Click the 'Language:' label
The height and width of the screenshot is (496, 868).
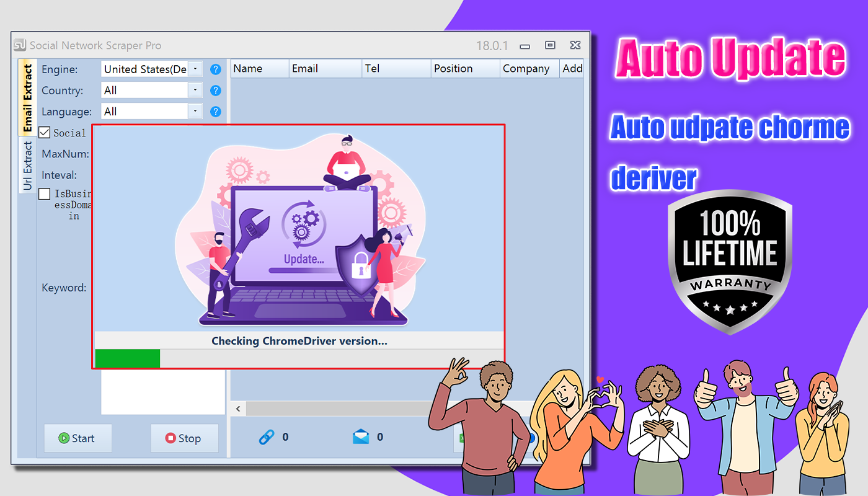tap(66, 112)
